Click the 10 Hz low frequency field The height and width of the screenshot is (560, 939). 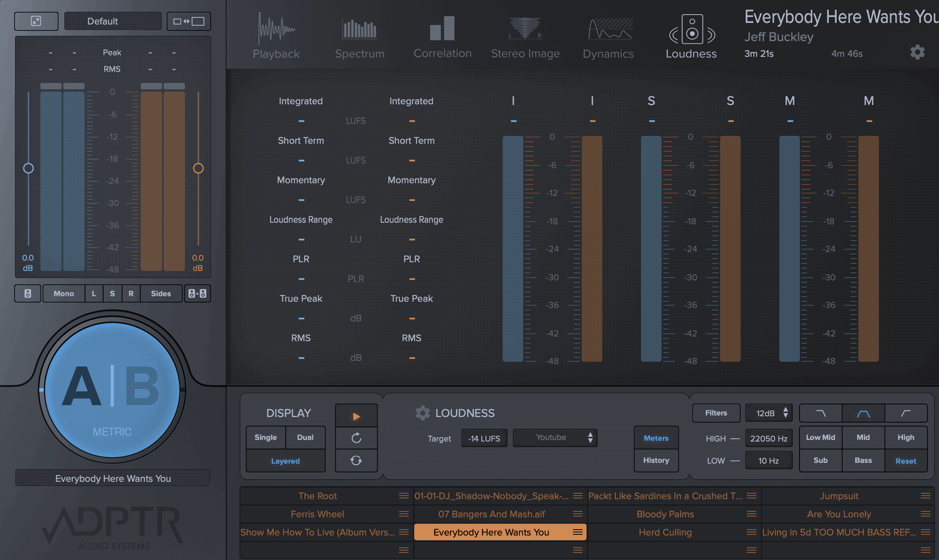point(769,460)
